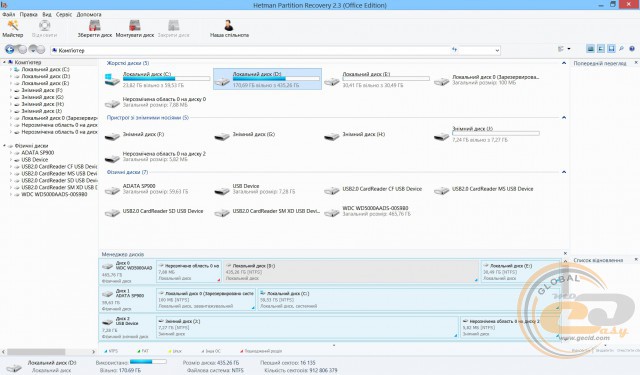Viewport: 640px width, 375px height.
Task: Select Диск 0 WDC entry in disk manager
Action: click(x=127, y=272)
